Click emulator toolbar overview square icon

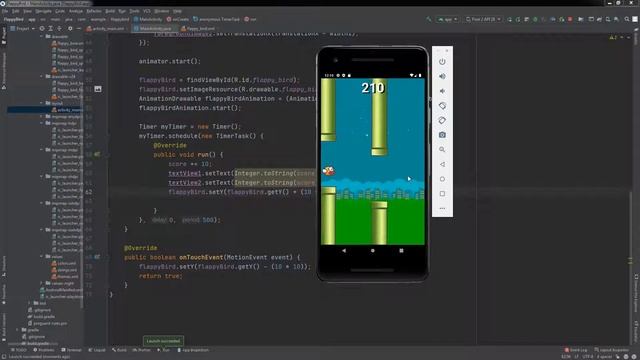[x=442, y=194]
